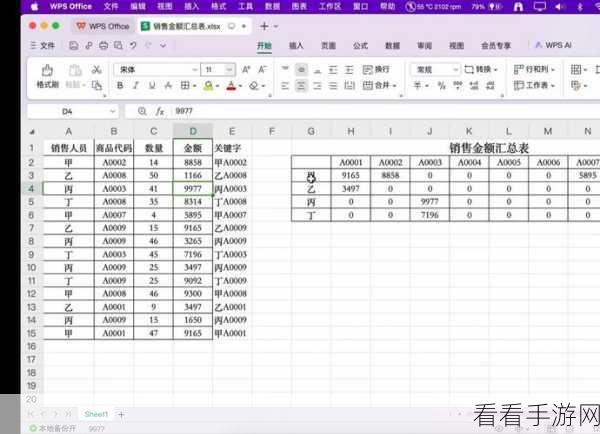Toggle align left
600x434 pixels.
(285, 85)
